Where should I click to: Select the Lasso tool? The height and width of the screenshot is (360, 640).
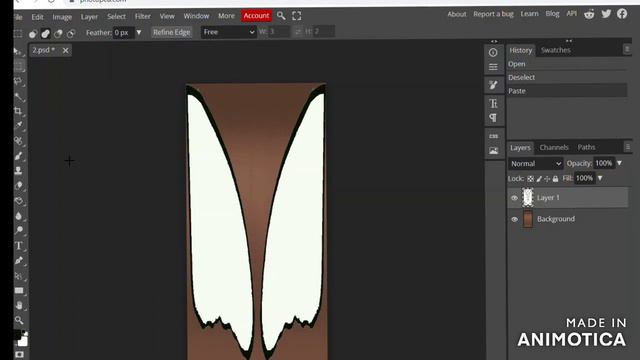tap(18, 81)
